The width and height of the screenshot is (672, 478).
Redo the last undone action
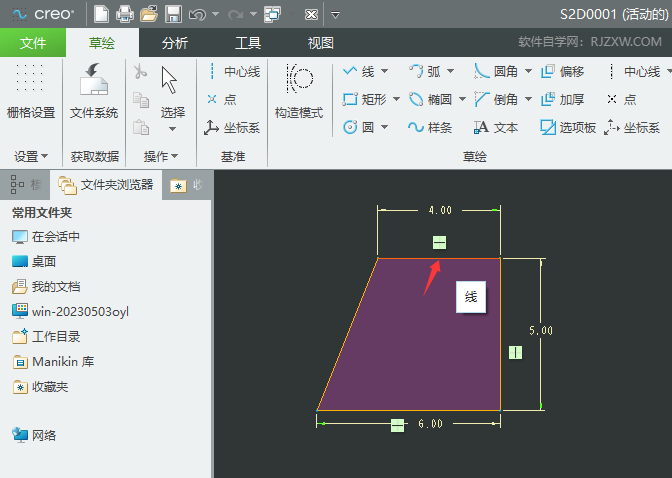[x=235, y=15]
